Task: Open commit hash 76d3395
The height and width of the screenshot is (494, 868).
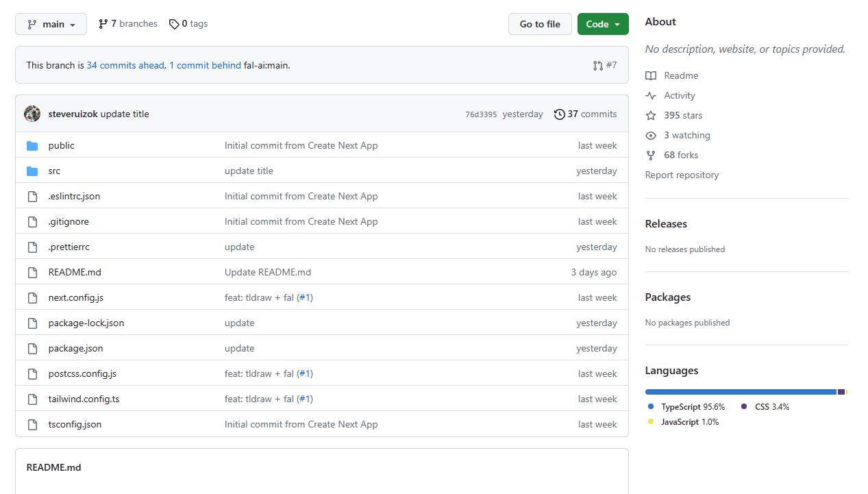Action: (x=481, y=114)
